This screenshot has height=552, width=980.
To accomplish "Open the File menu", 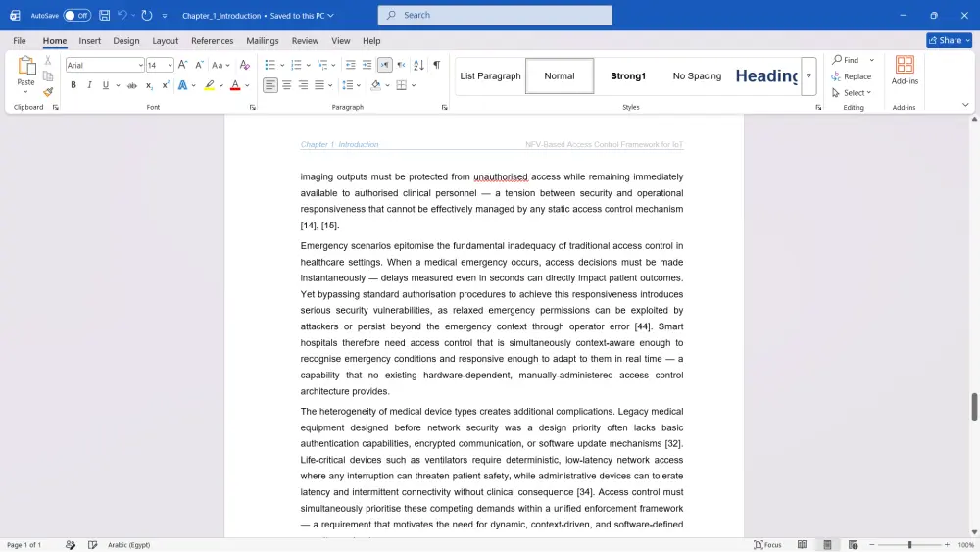I will pyautogui.click(x=20, y=40).
